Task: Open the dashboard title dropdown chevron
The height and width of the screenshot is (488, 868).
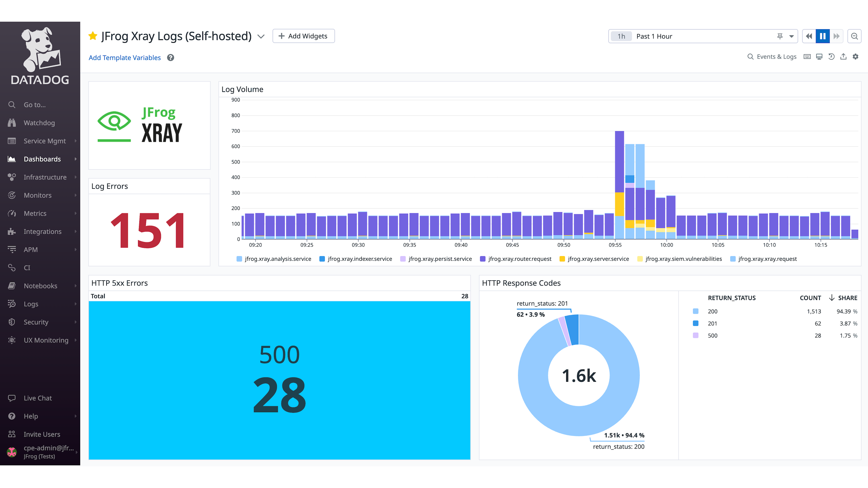Action: pos(261,36)
